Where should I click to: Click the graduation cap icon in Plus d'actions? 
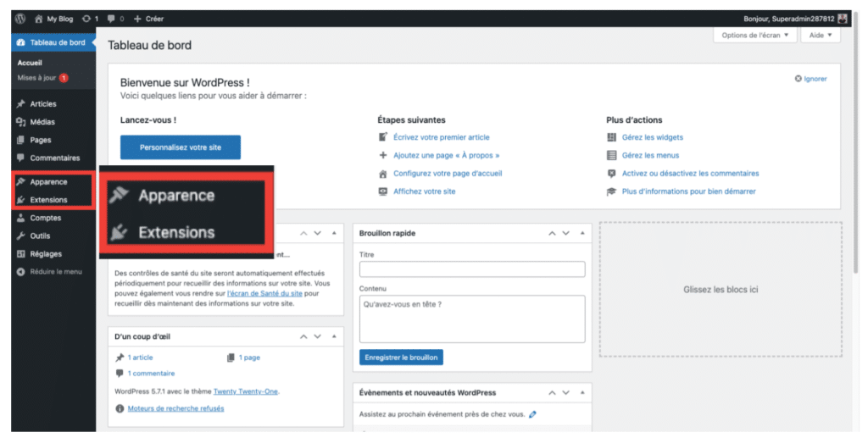coord(611,191)
